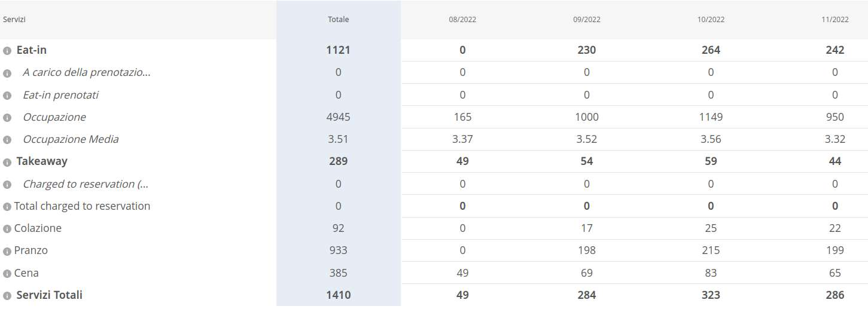The width and height of the screenshot is (868, 309).
Task: Click info icon next to Servizi Totali
Action: pyautogui.click(x=7, y=296)
